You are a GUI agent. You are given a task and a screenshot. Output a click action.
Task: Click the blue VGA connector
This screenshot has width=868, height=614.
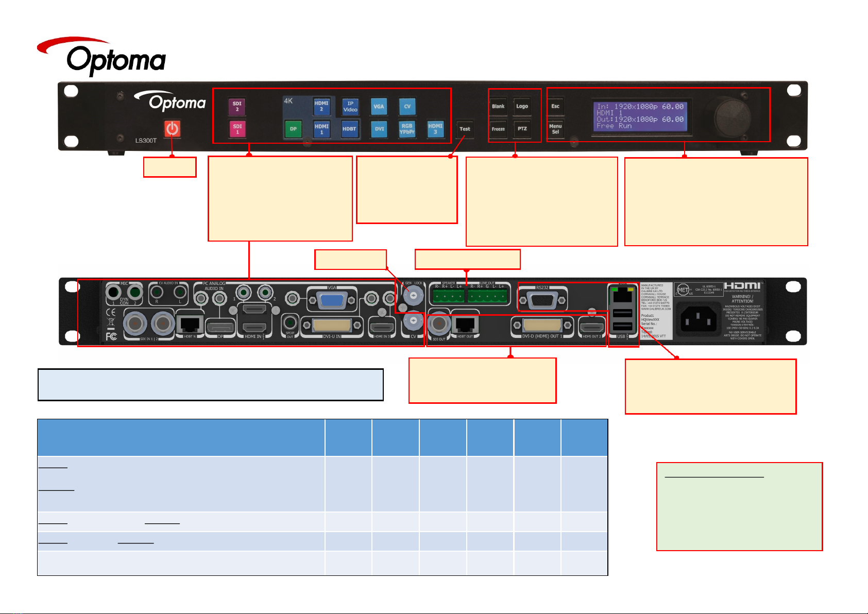[331, 300]
